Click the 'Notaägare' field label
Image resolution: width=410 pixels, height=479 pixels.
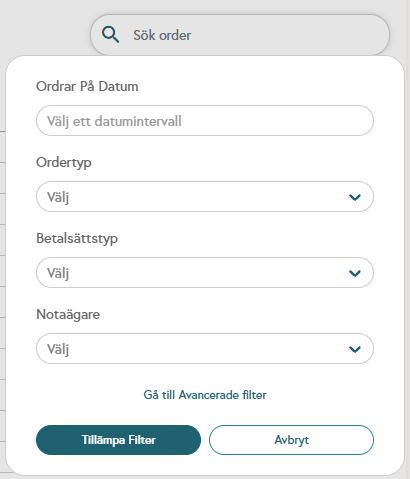point(68,315)
